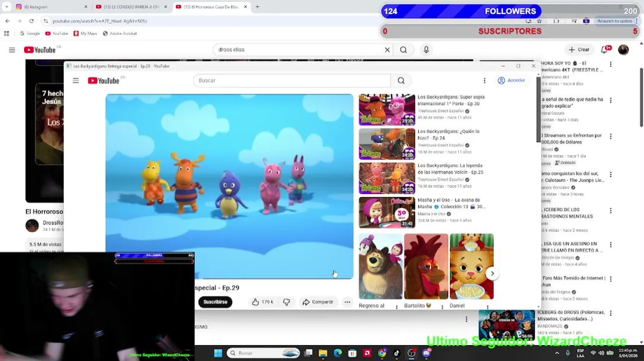This screenshot has width=644, height=361.
Task: Open the Google bookmark
Action: (x=30, y=34)
